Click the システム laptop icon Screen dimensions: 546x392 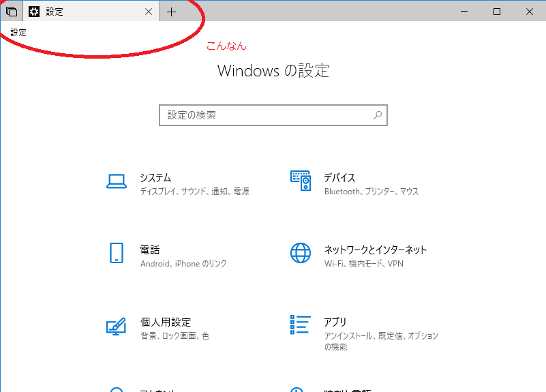click(117, 181)
